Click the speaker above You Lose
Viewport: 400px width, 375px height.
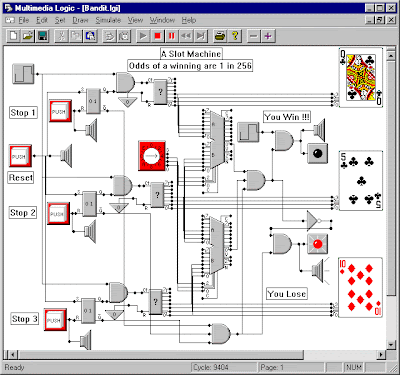[318, 271]
